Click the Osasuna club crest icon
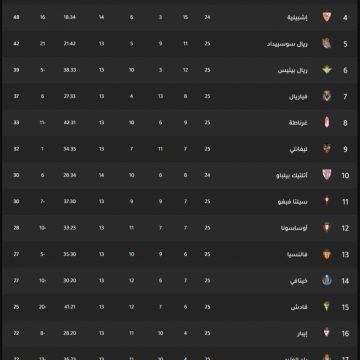The height and width of the screenshot is (360, 360). point(327,228)
